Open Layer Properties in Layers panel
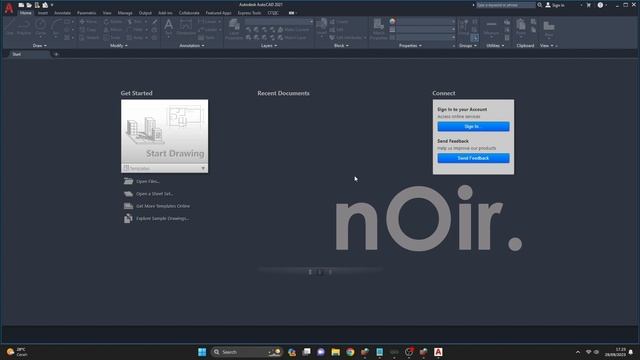The height and width of the screenshot is (360, 640). pyautogui.click(x=234, y=29)
